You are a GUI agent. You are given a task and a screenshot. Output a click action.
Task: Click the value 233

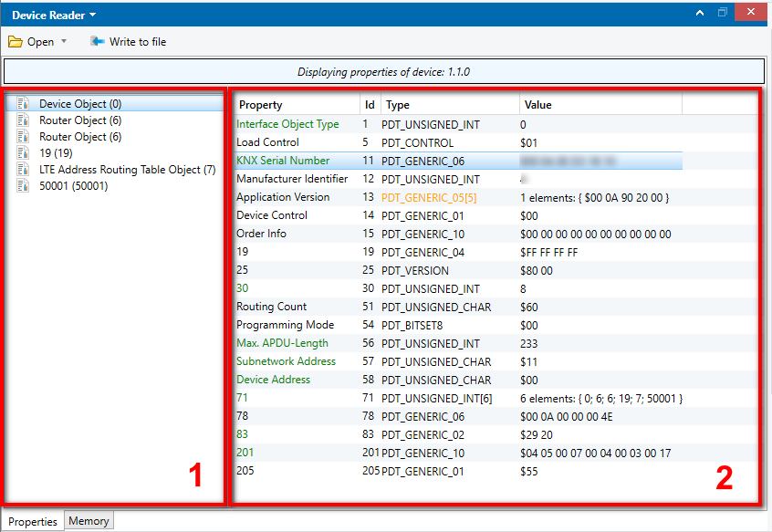point(528,343)
